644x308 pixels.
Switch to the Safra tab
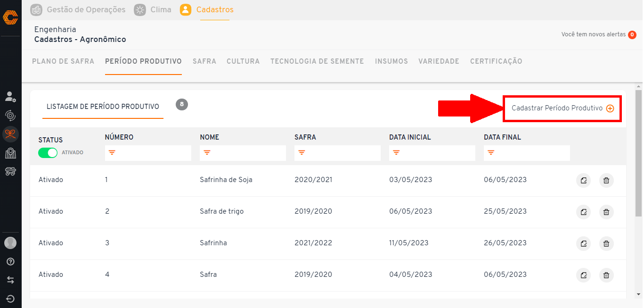(x=204, y=61)
